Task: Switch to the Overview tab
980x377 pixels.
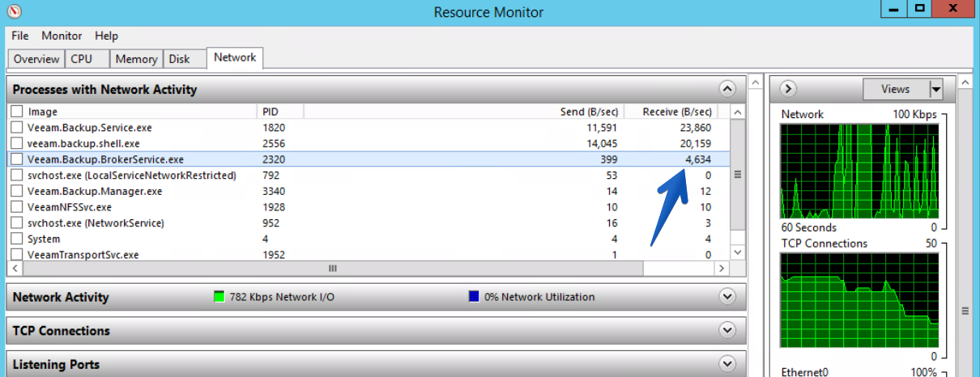Action: tap(36, 59)
